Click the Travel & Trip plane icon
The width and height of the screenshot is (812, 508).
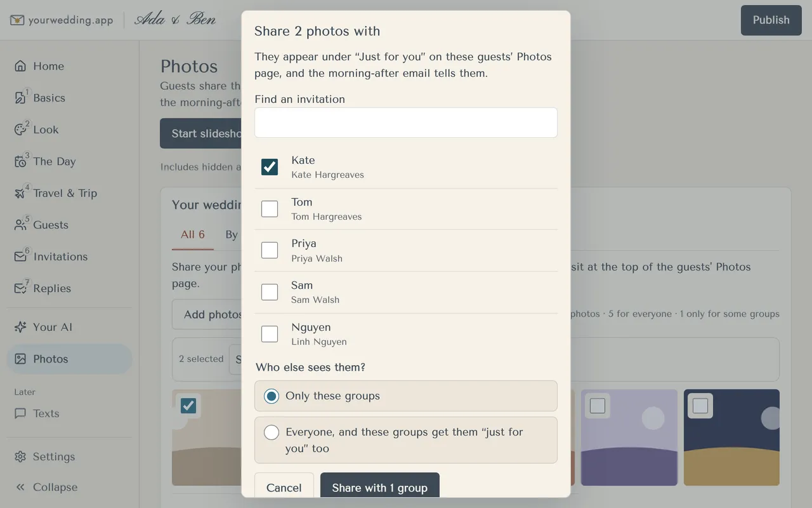click(20, 193)
